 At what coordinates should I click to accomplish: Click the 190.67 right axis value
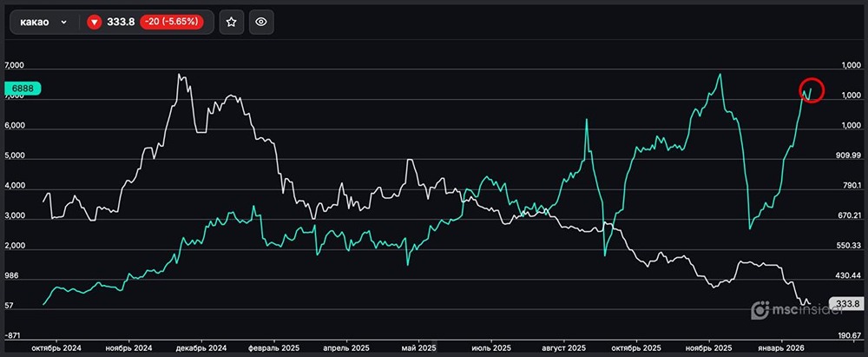(846, 334)
